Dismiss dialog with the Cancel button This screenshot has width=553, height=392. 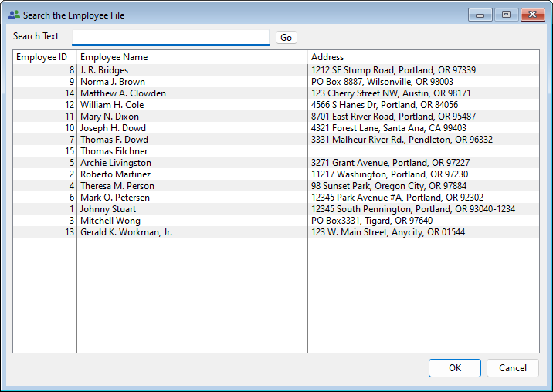coord(512,368)
